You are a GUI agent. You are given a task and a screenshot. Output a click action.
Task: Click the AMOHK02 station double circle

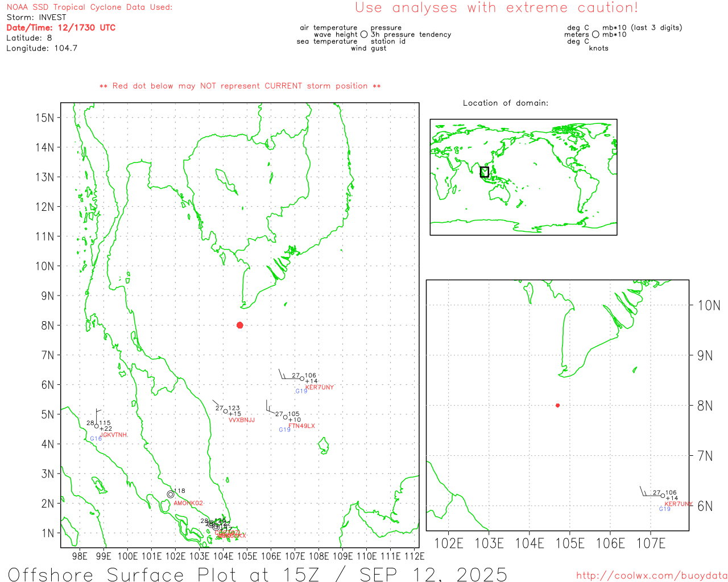[171, 494]
